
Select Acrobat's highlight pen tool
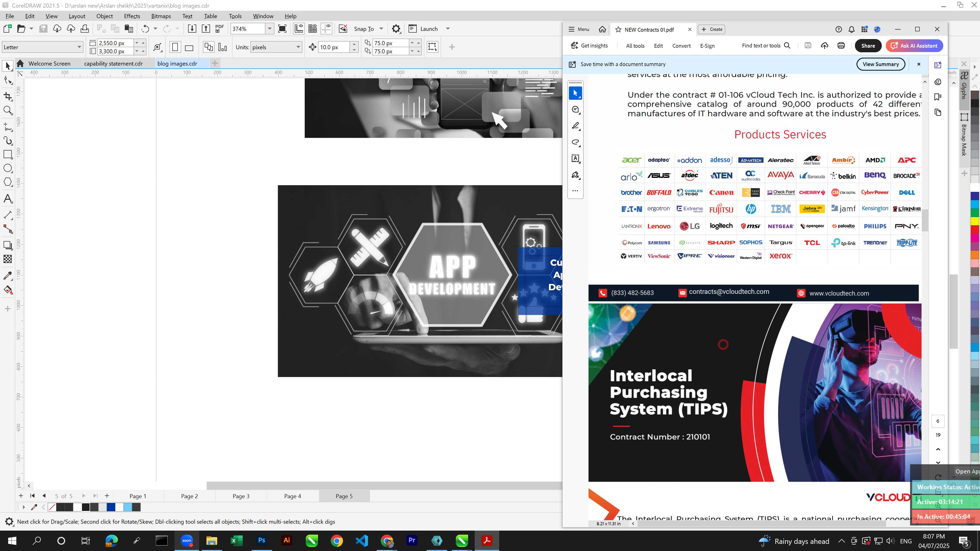click(x=575, y=126)
